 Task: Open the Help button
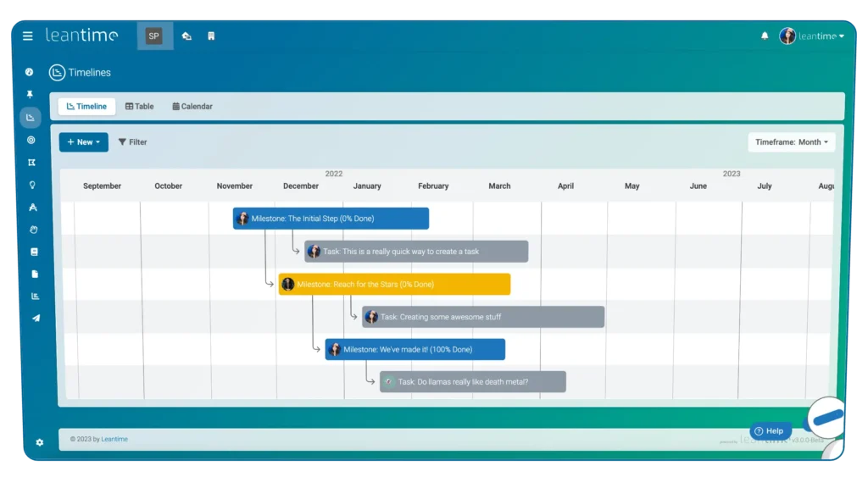(x=770, y=431)
